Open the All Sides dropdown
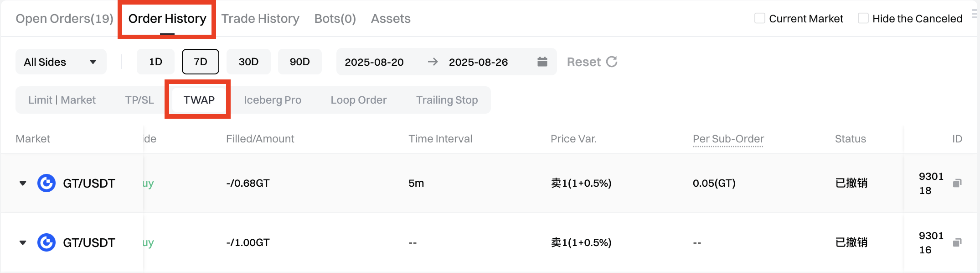The width and height of the screenshot is (980, 273). coord(61,62)
